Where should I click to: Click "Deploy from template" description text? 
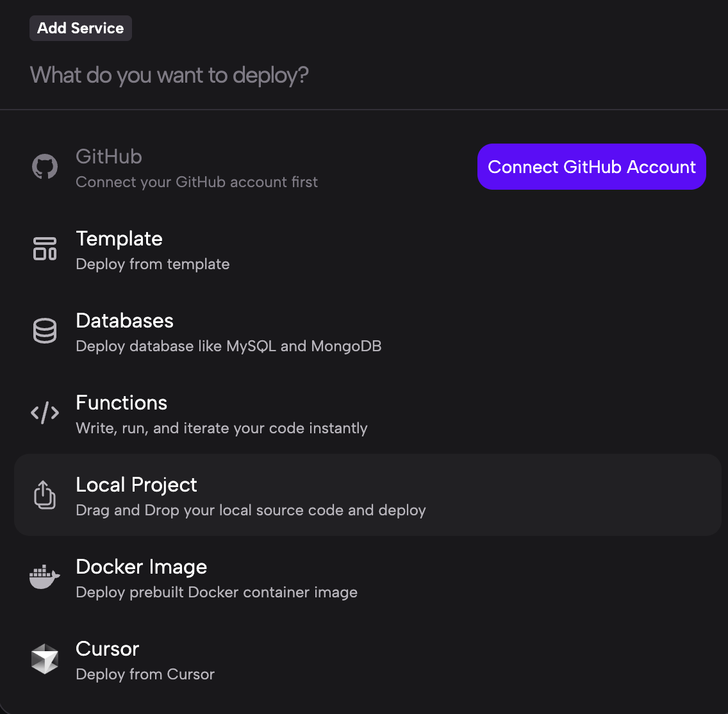point(153,264)
